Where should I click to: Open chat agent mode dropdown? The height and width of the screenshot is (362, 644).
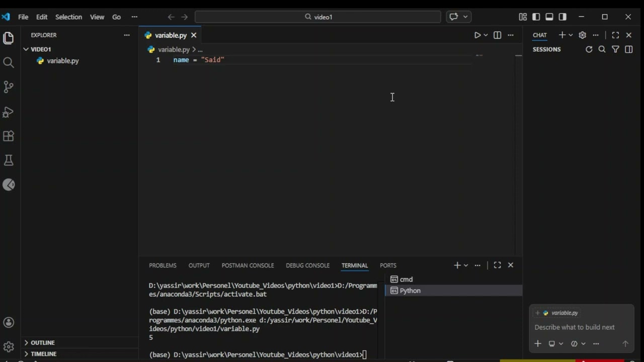578,344
